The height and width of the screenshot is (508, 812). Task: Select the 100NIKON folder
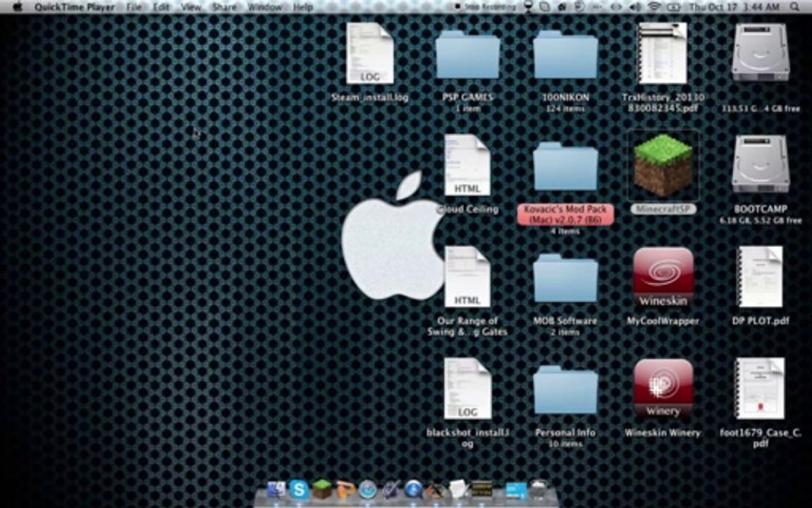pos(565,55)
